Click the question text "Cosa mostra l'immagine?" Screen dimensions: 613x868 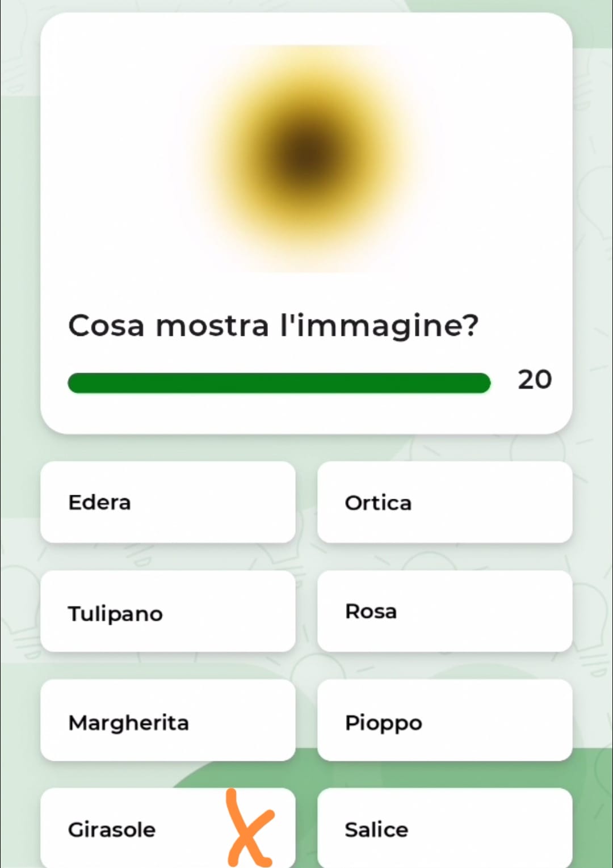click(273, 326)
